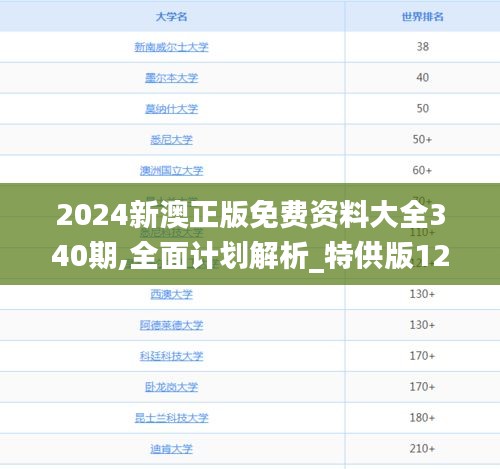Select the ranking cell showing 40
Image resolution: width=500 pixels, height=469 pixels.
click(422, 78)
